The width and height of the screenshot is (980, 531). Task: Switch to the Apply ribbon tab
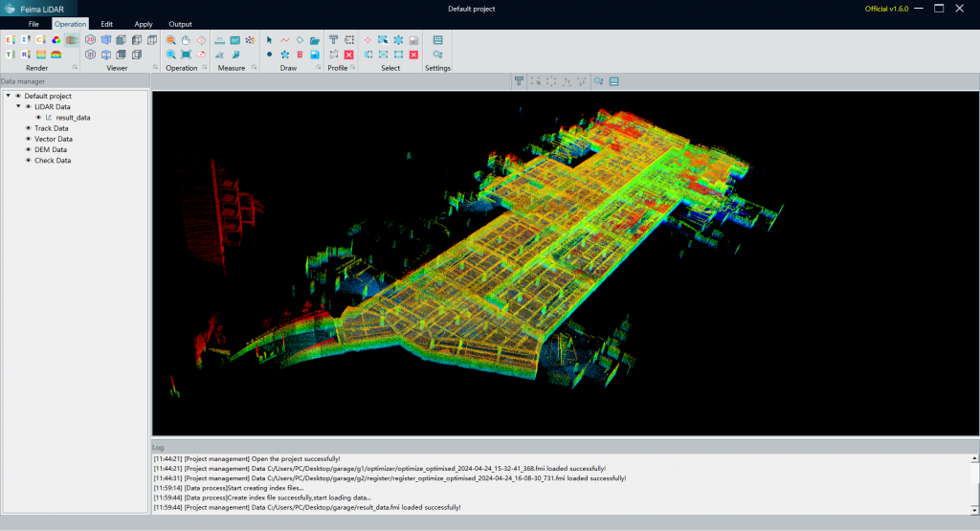click(x=144, y=24)
